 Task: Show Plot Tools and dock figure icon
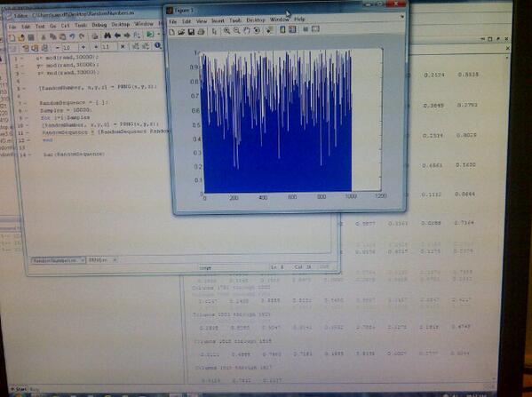tap(315, 28)
